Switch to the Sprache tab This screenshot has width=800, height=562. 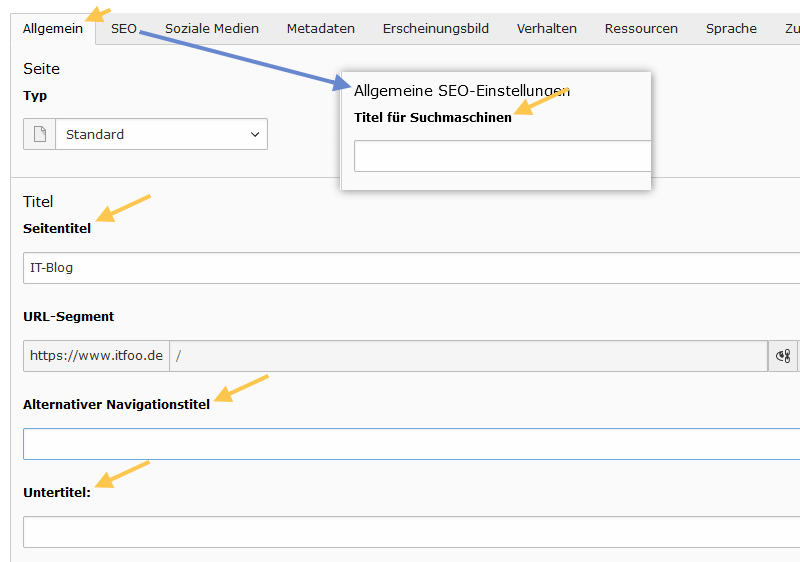(x=731, y=29)
